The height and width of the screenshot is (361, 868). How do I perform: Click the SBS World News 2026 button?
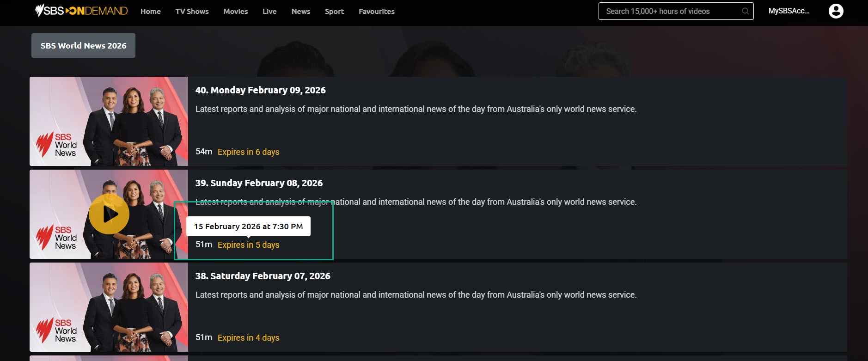tap(83, 46)
